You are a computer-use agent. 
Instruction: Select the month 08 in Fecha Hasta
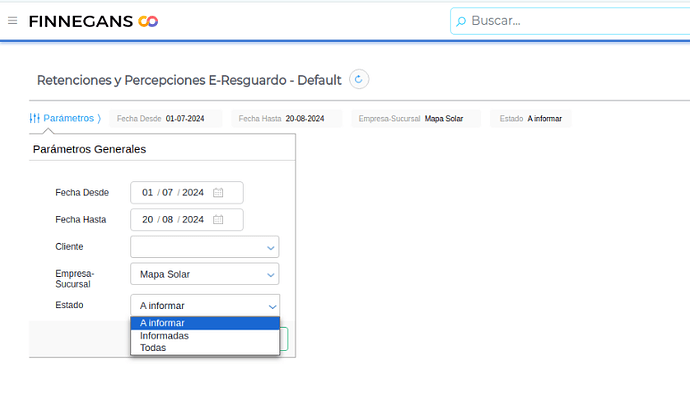tap(167, 219)
